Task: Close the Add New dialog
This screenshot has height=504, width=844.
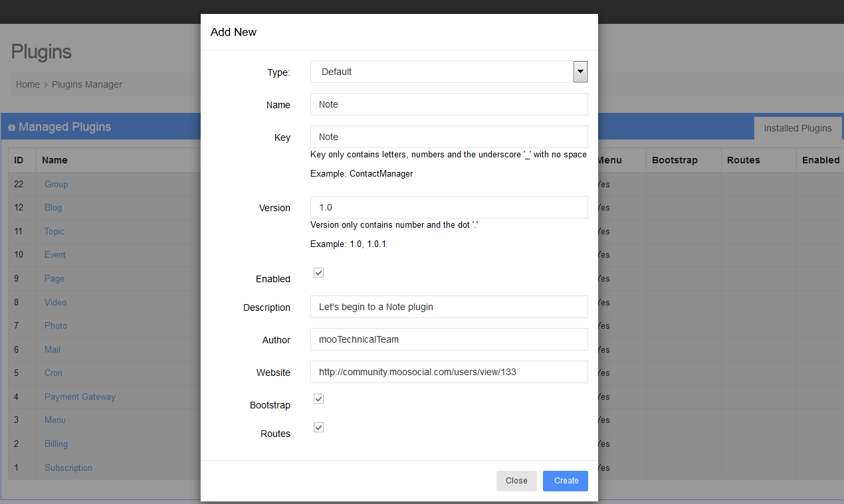Action: pos(516,481)
